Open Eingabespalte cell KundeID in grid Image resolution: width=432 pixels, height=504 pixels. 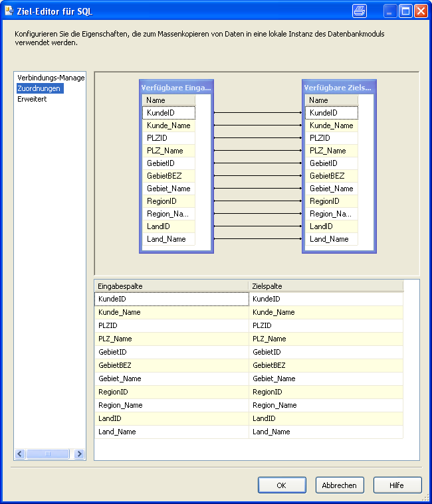[171, 299]
